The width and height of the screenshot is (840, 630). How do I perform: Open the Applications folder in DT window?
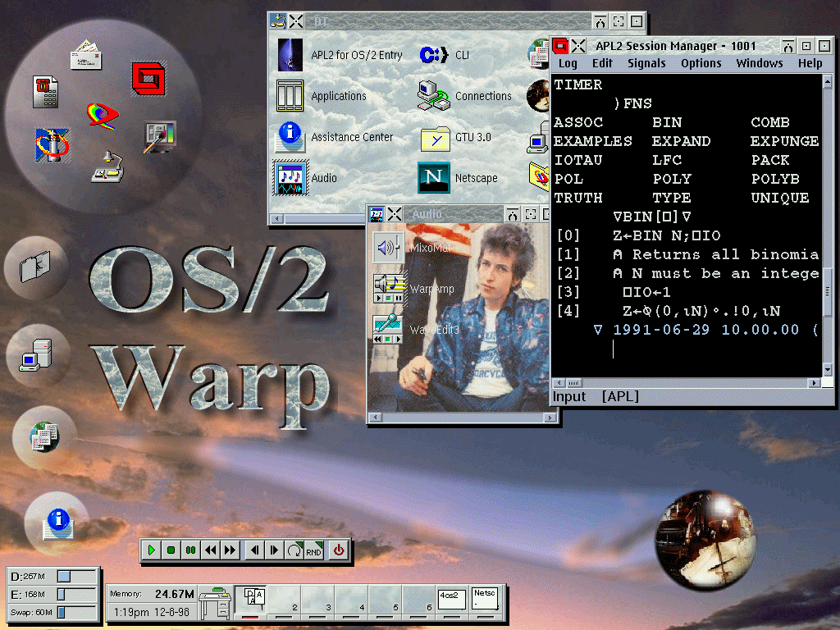click(290, 96)
